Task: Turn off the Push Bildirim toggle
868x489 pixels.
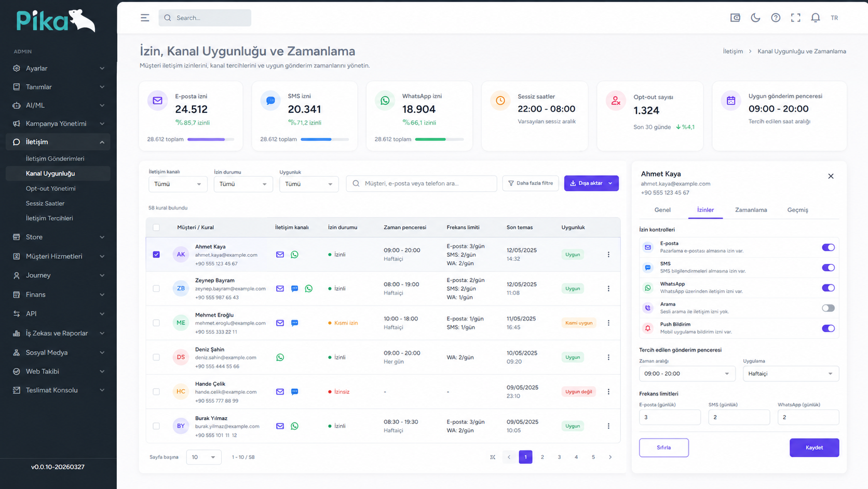Action: pos(828,328)
